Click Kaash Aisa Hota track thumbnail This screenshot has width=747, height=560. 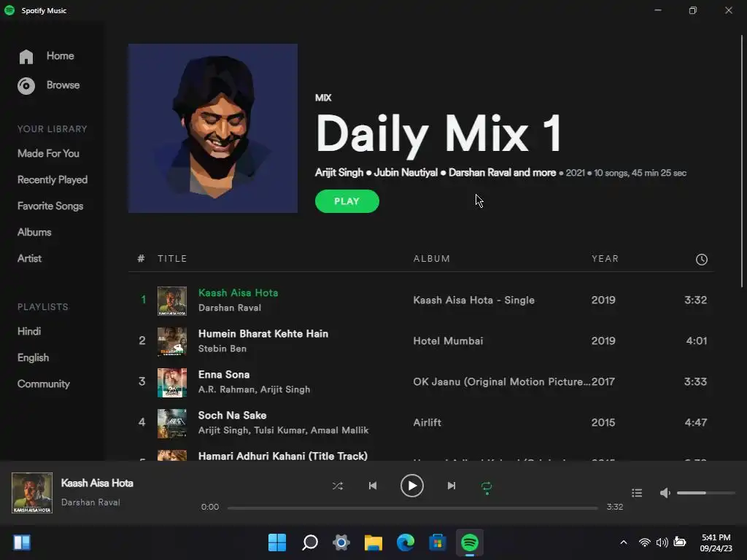coord(172,301)
